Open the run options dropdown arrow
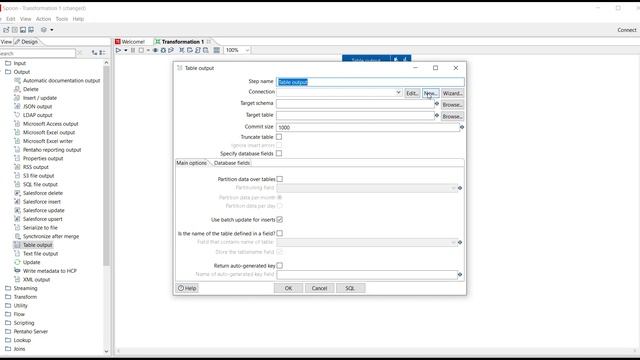Image resolution: width=640 pixels, height=360 pixels. [x=126, y=50]
